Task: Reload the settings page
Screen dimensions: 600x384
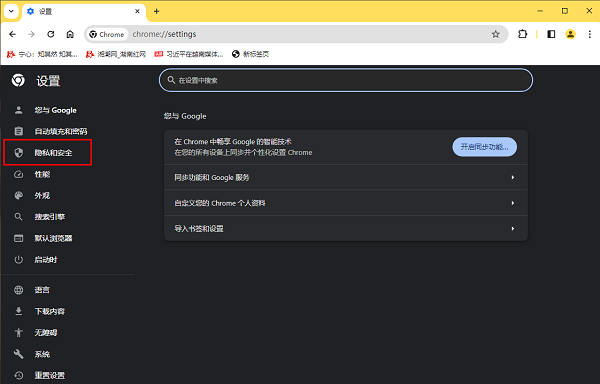Action: tap(51, 34)
